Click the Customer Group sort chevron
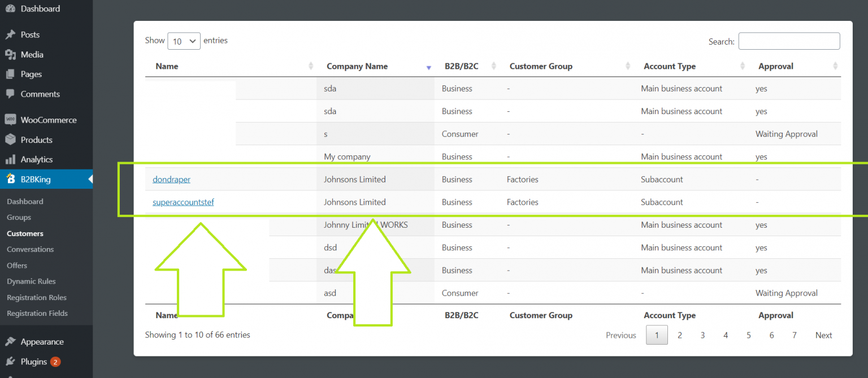The width and height of the screenshot is (868, 378). click(x=629, y=66)
